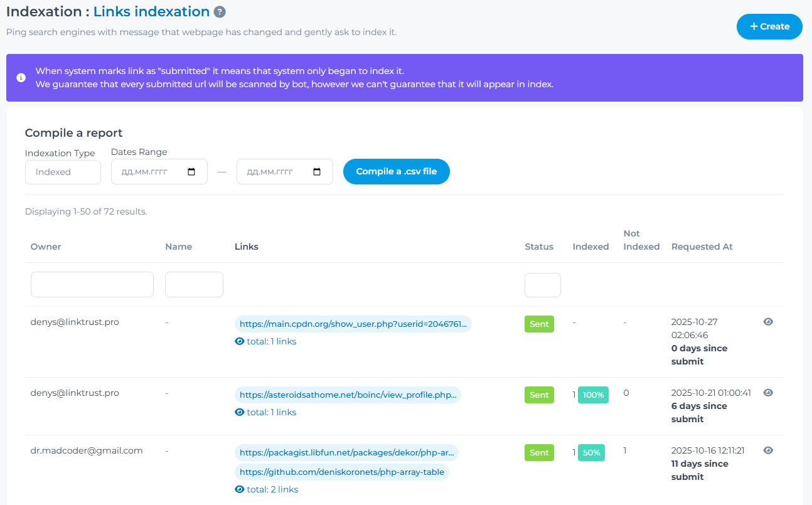Image resolution: width=812 pixels, height=505 pixels.
Task: Open the start date calendar picker icon
Action: (x=192, y=172)
